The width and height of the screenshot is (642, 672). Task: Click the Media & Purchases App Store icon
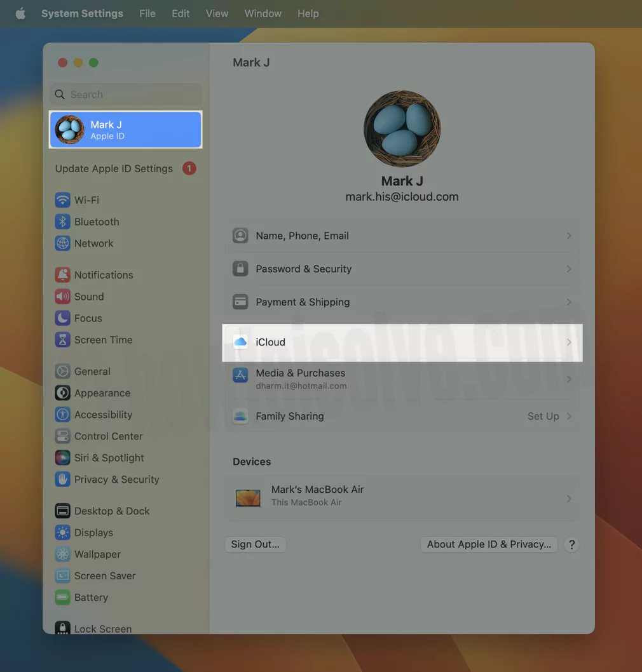click(240, 375)
